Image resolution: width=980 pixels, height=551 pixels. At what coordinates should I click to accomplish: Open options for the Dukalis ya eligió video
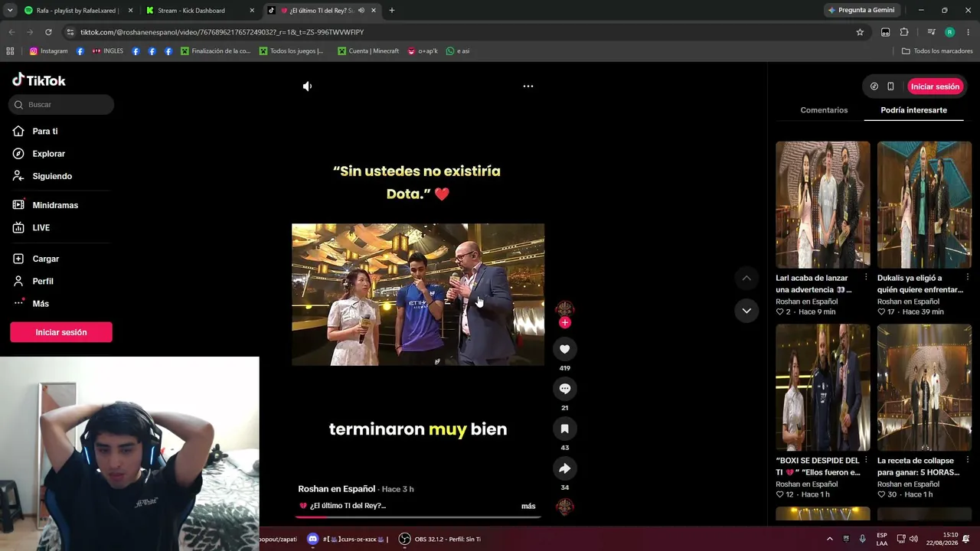tap(968, 277)
